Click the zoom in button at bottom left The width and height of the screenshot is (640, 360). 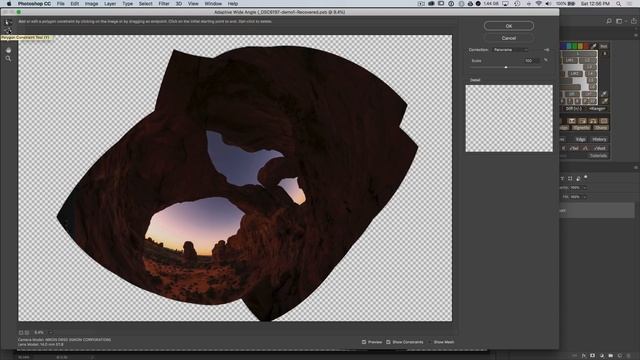pos(27,333)
